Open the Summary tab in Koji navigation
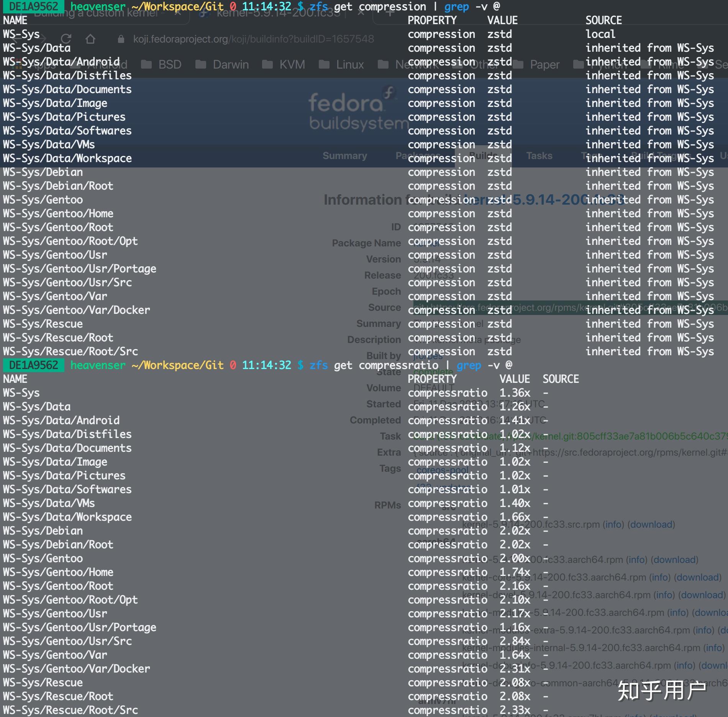Viewport: 728px width, 717px height. [345, 156]
